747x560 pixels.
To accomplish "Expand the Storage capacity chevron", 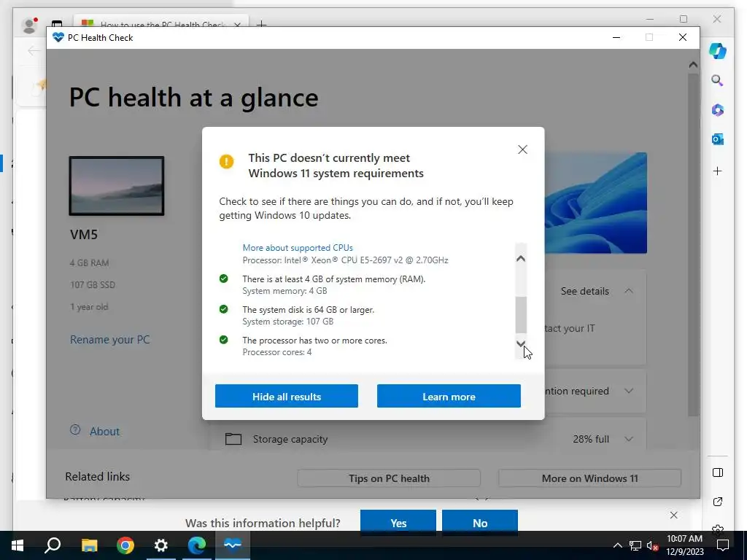I will [629, 439].
